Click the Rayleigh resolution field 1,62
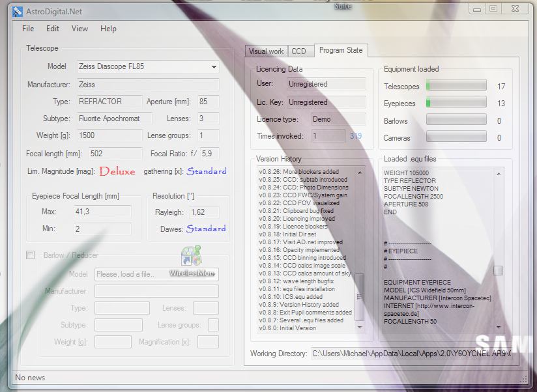 204,212
